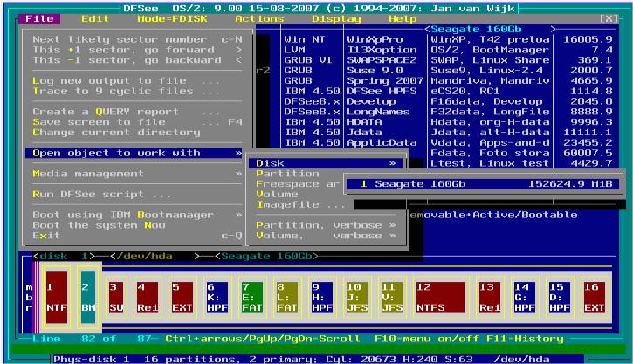Open the Edit menu
This screenshot has height=364, width=633.
pyautogui.click(x=95, y=19)
